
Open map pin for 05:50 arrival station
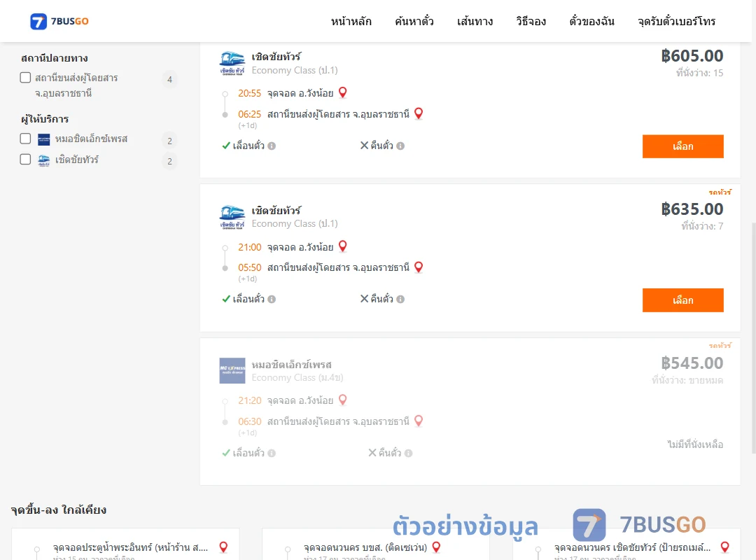419,267
